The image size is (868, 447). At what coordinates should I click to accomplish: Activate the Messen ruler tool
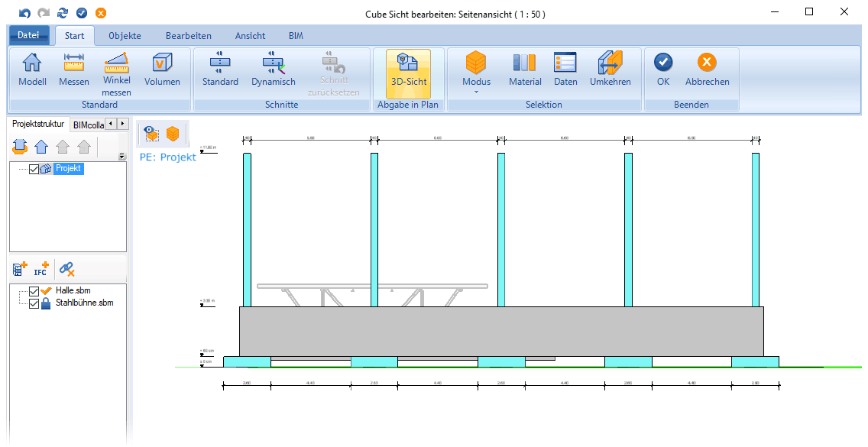[73, 70]
